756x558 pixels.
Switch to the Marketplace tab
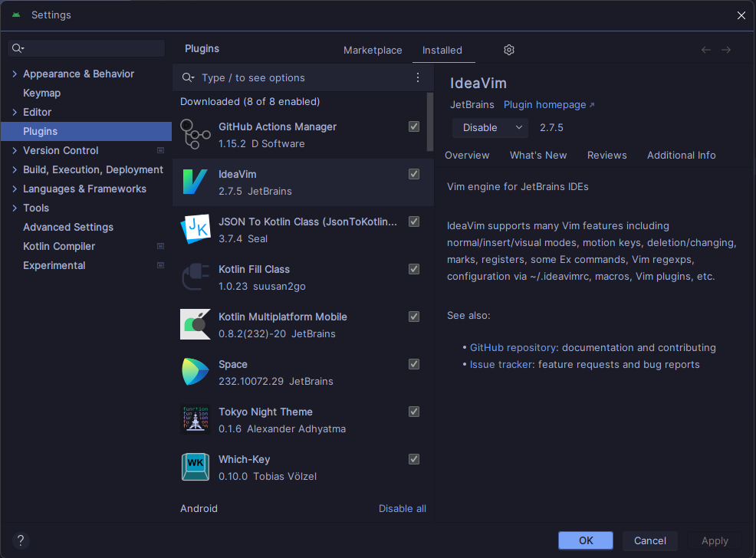[373, 50]
